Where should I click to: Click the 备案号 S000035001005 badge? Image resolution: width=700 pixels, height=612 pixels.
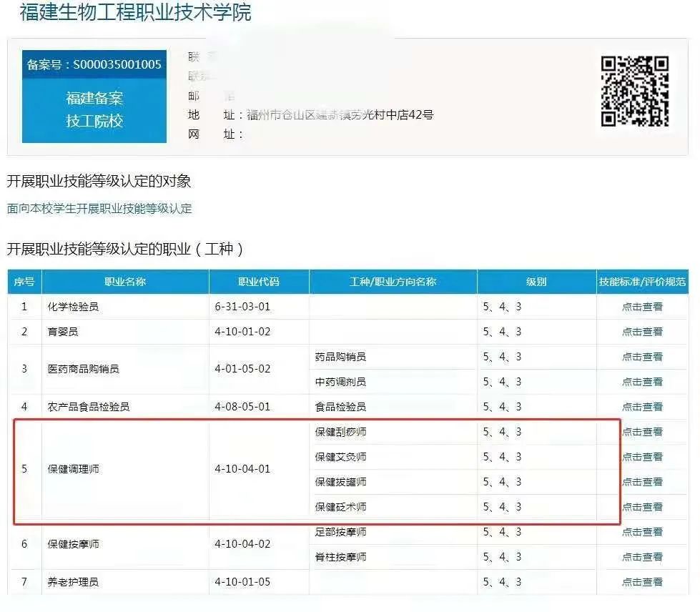pyautogui.click(x=94, y=64)
